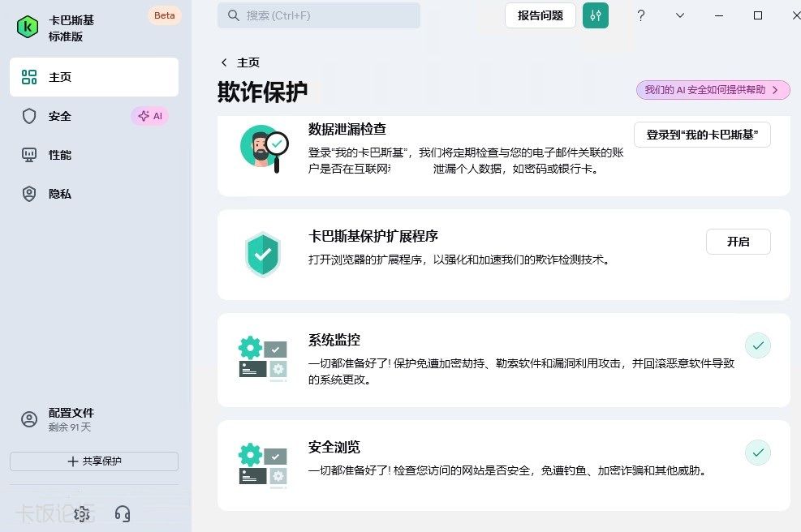Viewport: 801px width, 532px height.
Task: Open 配置文件 with 剩余 91 天
Action: (x=94, y=419)
